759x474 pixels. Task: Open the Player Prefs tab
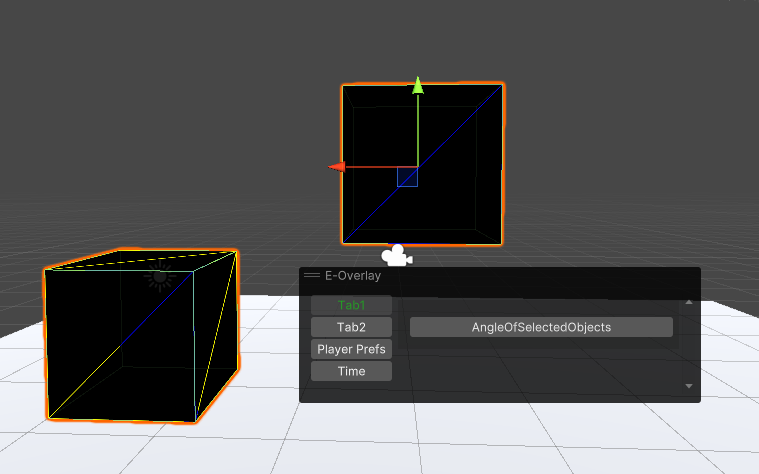pyautogui.click(x=351, y=349)
